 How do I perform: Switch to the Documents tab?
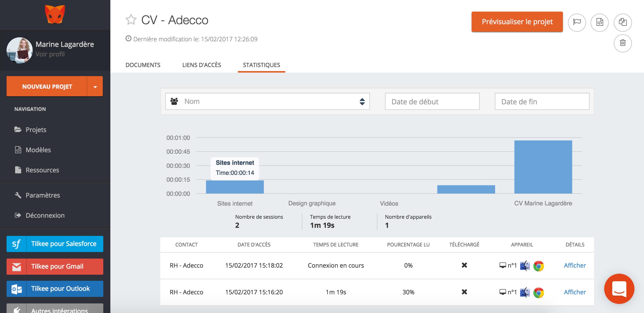coord(143,65)
